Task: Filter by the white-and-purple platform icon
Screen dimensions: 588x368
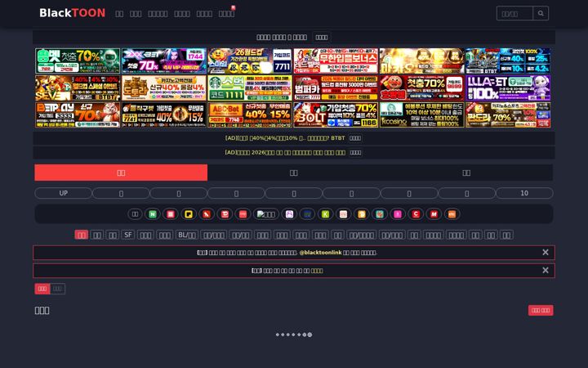Action: [x=289, y=214]
